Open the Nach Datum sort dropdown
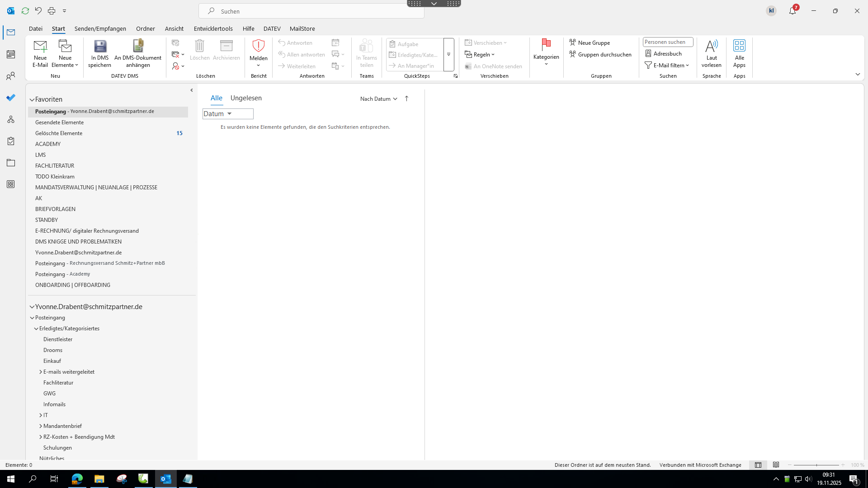 (x=378, y=99)
